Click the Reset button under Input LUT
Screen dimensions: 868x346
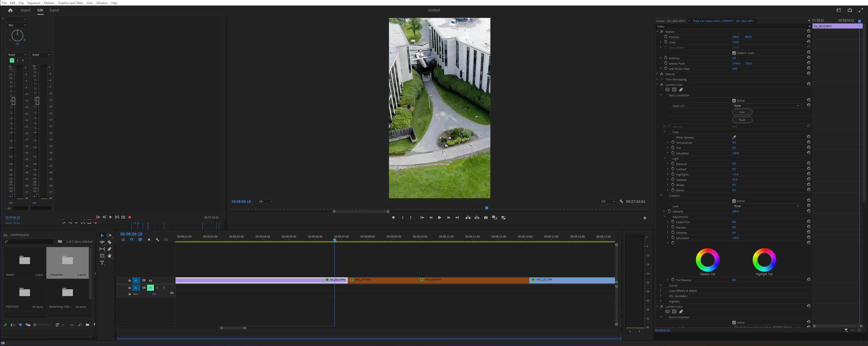[742, 120]
